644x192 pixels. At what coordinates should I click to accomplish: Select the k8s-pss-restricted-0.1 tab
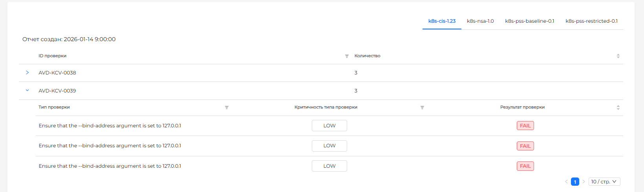(x=591, y=21)
